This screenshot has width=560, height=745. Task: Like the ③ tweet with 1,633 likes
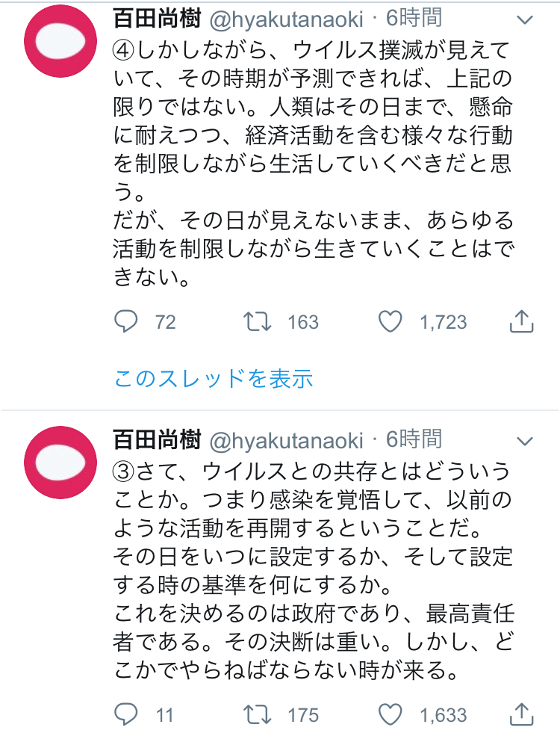(x=389, y=714)
